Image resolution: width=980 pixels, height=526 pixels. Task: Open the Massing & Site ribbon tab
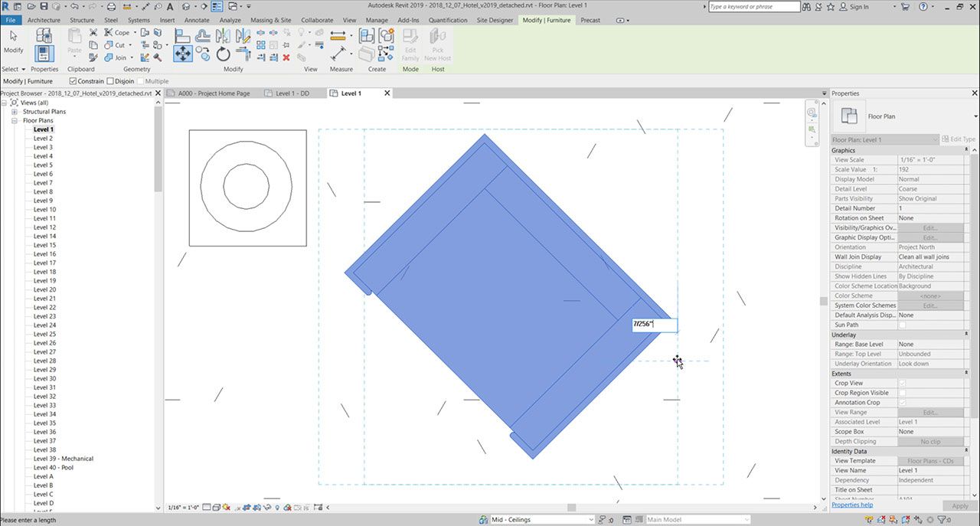[270, 20]
